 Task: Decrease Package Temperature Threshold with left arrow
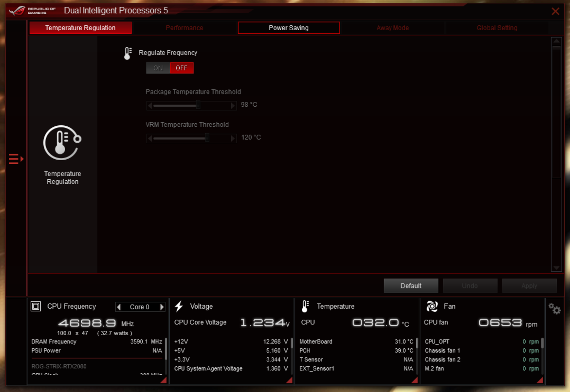point(150,105)
